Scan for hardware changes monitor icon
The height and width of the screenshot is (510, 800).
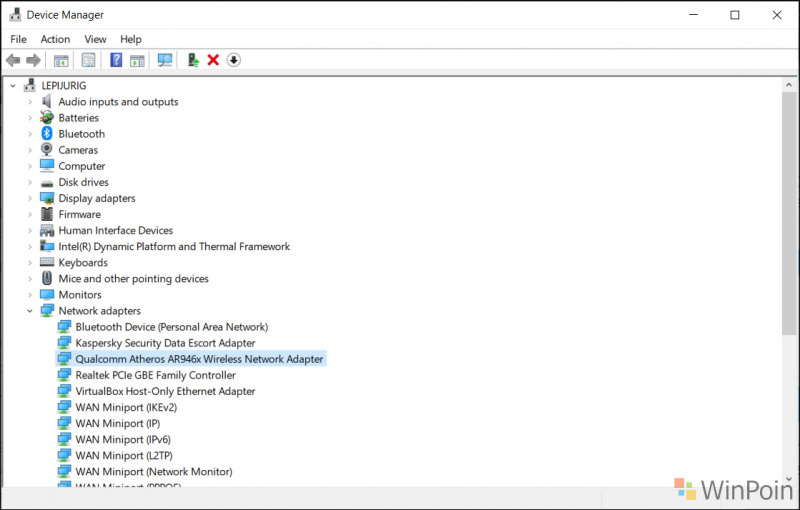[x=165, y=60]
